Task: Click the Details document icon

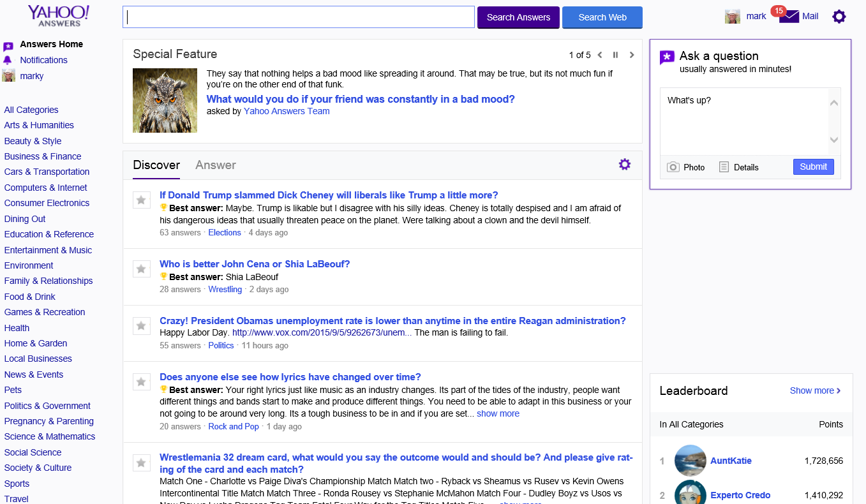Action: pyautogui.click(x=724, y=167)
